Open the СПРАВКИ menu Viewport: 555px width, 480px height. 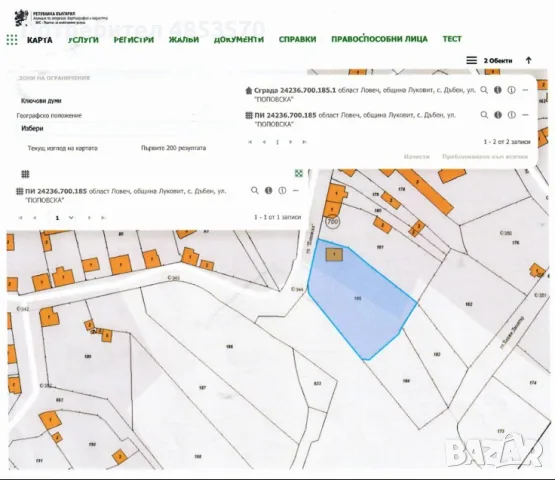pyautogui.click(x=297, y=39)
